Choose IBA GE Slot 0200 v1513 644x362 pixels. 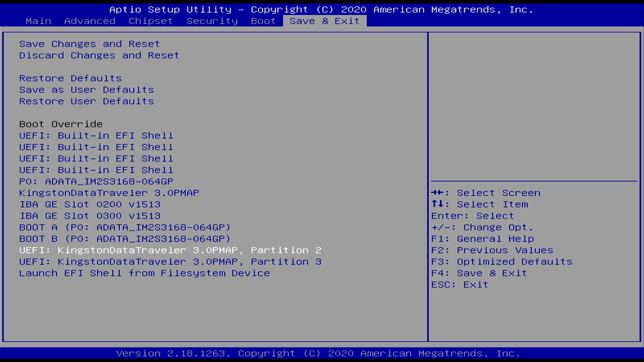tap(90, 204)
